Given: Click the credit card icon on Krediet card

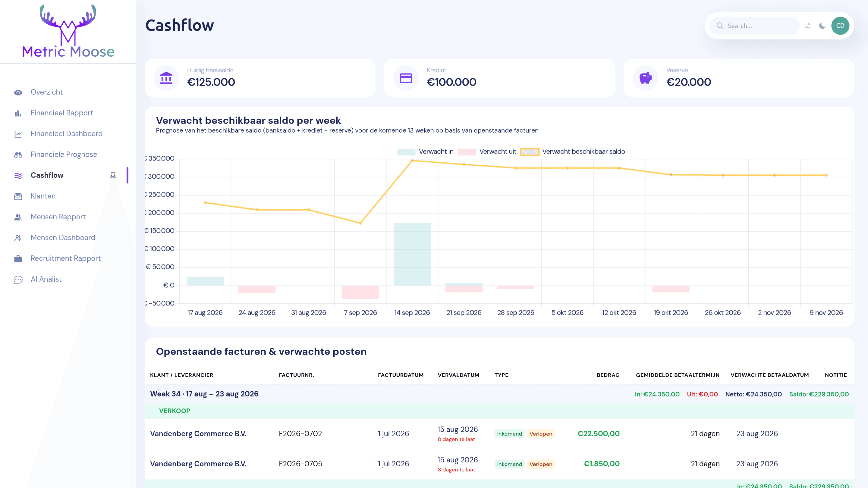Looking at the screenshot, I should [406, 78].
